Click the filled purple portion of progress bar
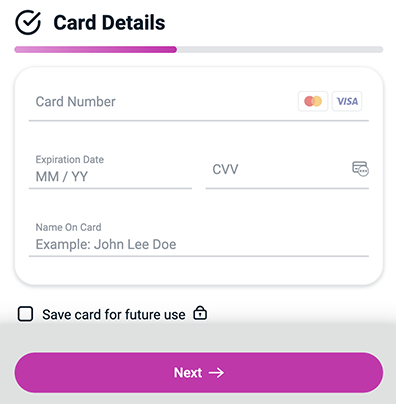396x404 pixels. point(96,50)
